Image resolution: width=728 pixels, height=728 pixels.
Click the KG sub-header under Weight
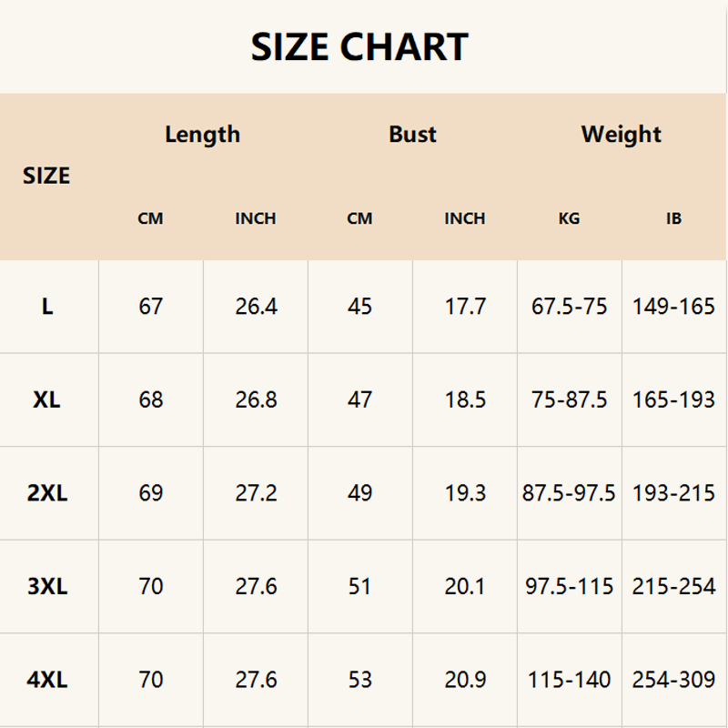pos(569,218)
